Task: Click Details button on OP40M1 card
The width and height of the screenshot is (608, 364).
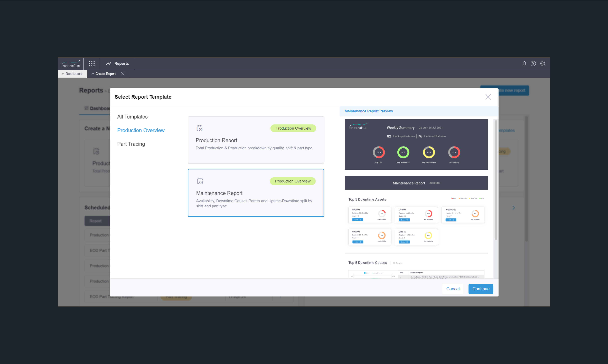Action: (x=404, y=220)
